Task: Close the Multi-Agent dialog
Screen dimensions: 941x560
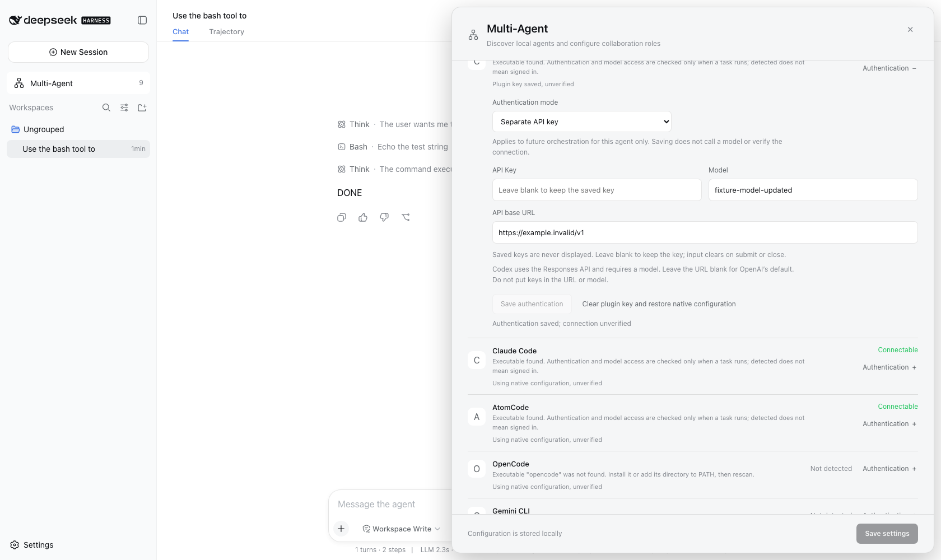Action: tap(910, 30)
